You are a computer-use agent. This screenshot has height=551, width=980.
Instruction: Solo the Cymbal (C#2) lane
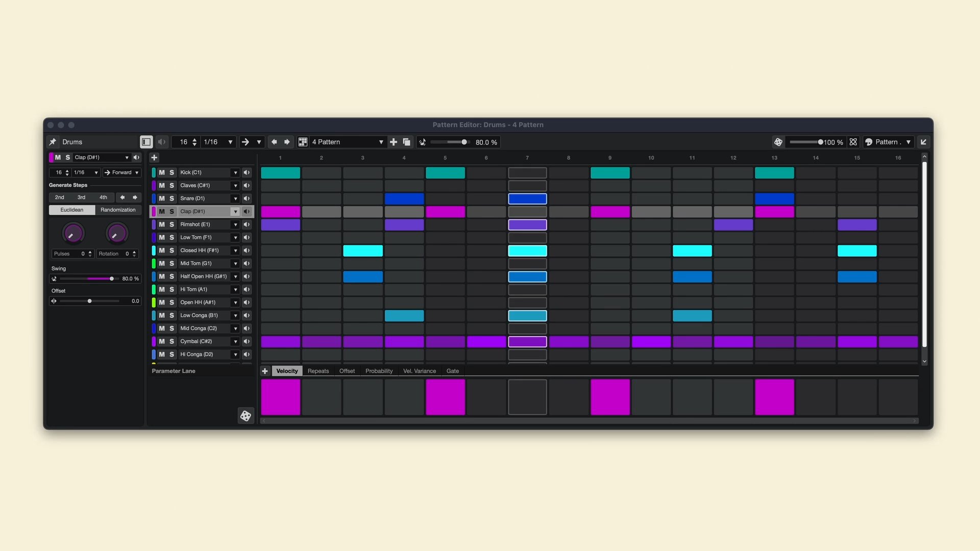(x=172, y=341)
